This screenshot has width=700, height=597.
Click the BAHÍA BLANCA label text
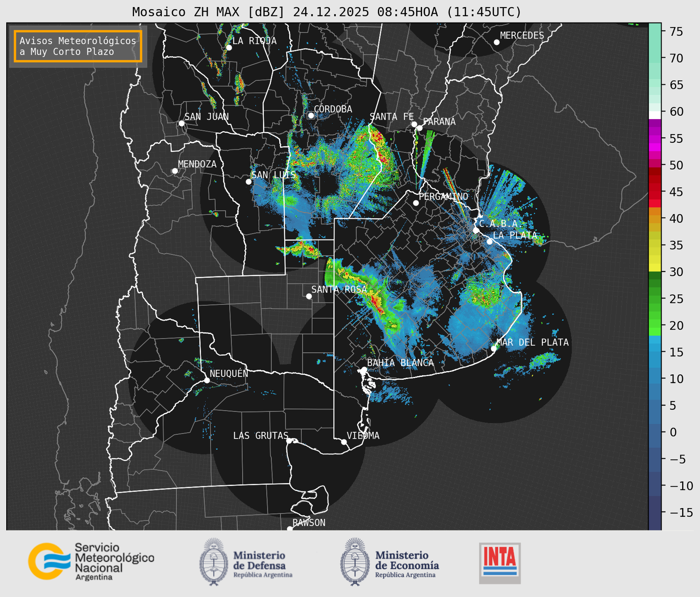point(400,363)
